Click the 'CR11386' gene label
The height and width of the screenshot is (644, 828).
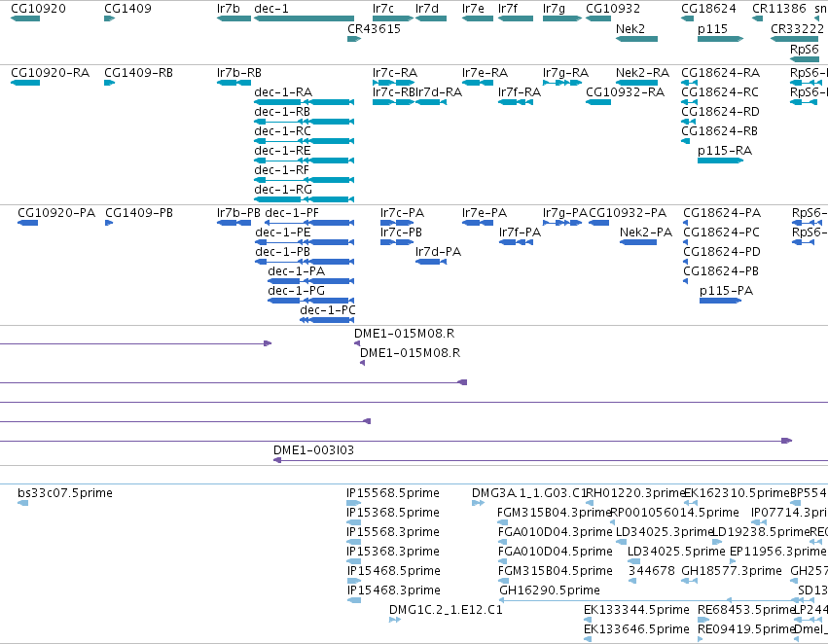click(x=779, y=9)
